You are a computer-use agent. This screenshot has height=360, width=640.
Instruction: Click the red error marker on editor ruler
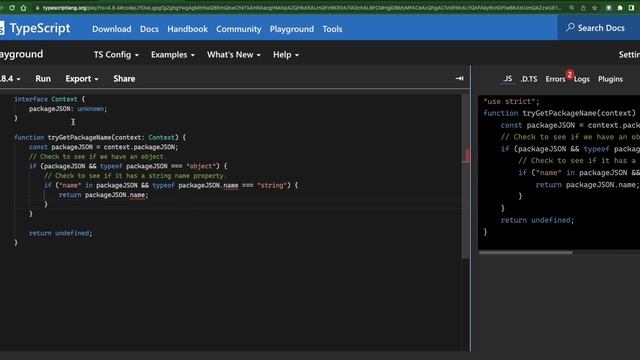[x=467, y=155]
